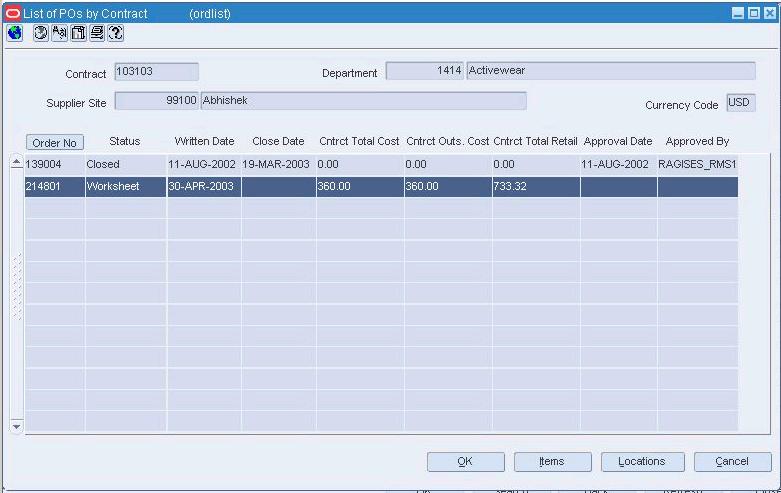Click the Supplier Site number field 99100
Viewport: 781px width, 493px height.
(x=156, y=101)
